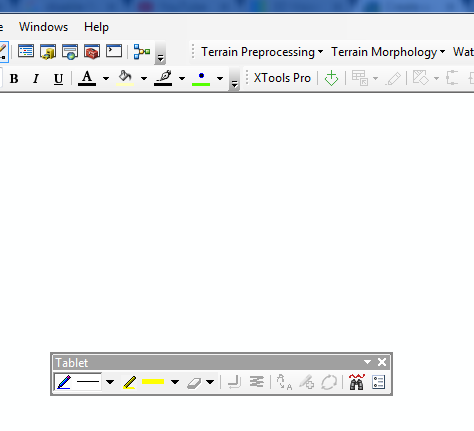The image size is (474, 431).
Task: Click the Tablet recognize text icon
Action: point(284,382)
